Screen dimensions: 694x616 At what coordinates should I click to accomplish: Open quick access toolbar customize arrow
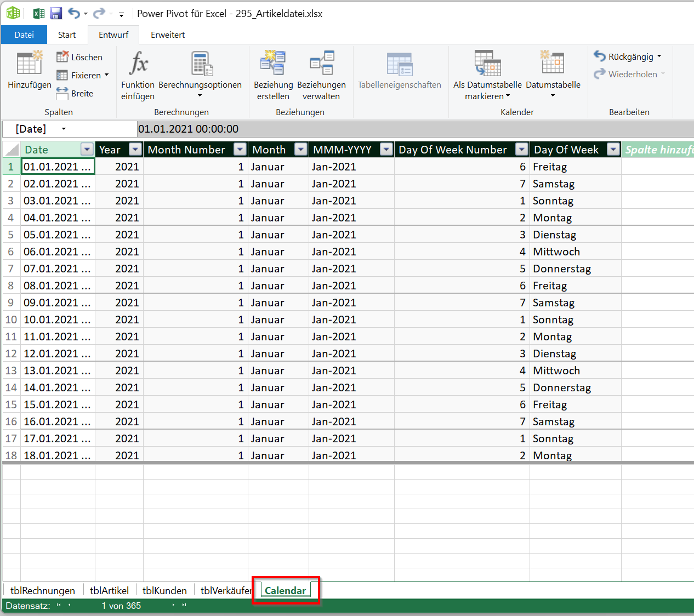[x=121, y=15]
